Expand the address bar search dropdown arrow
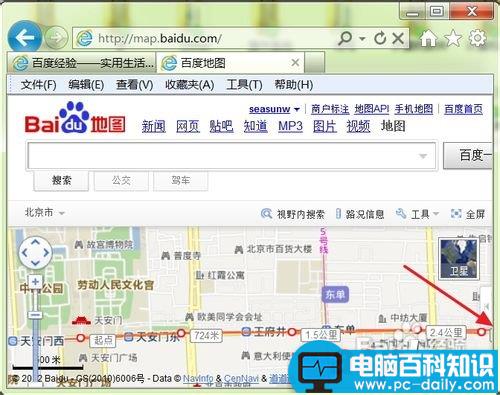 click(362, 39)
